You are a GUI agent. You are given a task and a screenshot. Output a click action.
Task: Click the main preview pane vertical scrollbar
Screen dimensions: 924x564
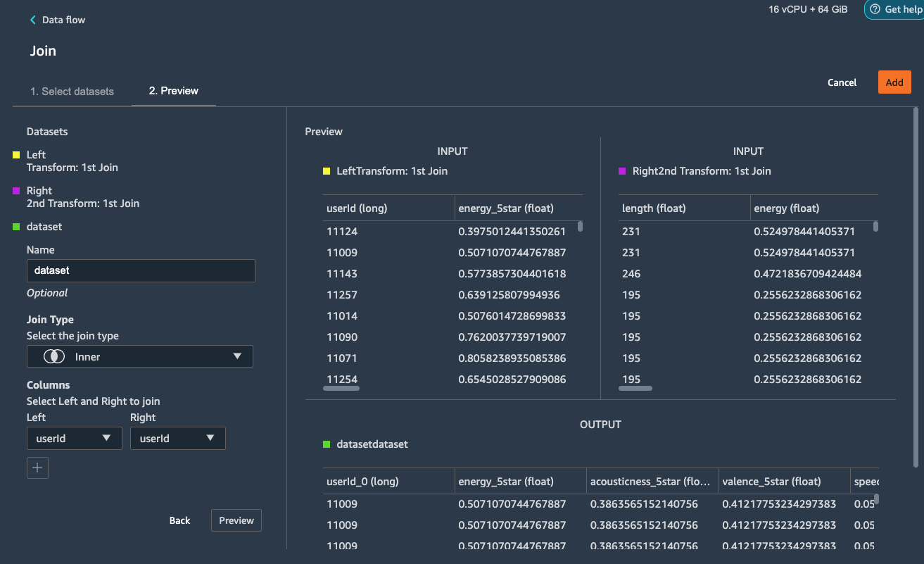click(916, 287)
